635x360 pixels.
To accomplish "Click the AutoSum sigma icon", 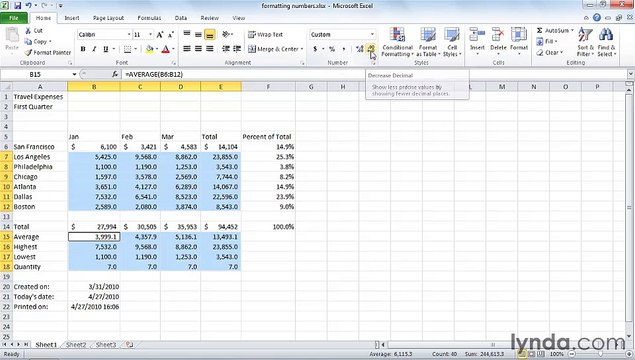I will click(x=539, y=30).
